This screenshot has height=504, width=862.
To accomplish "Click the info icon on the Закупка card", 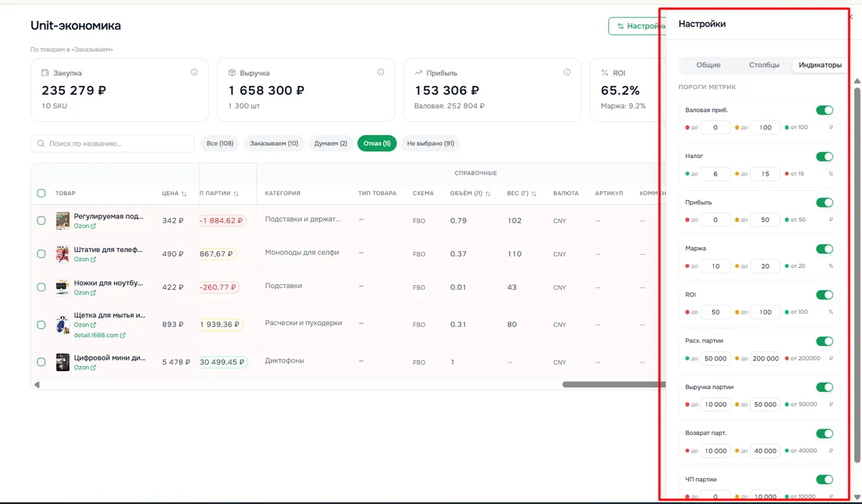I will coord(194,73).
